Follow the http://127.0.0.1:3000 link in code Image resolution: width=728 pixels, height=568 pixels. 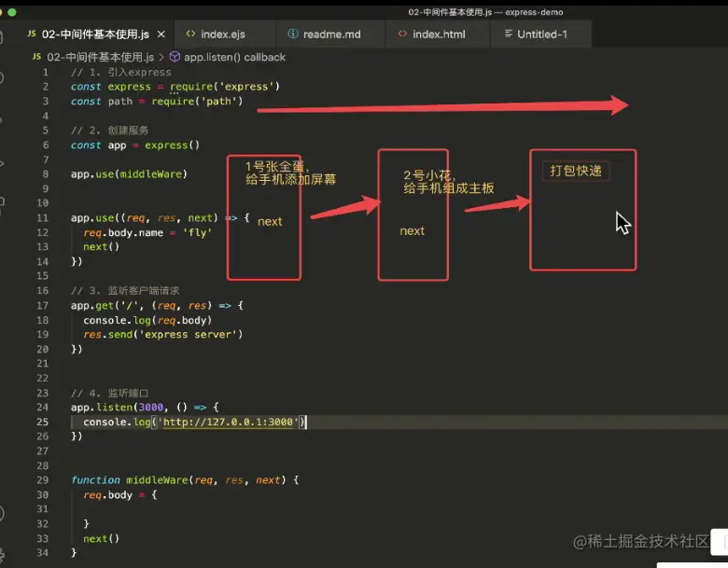click(228, 422)
